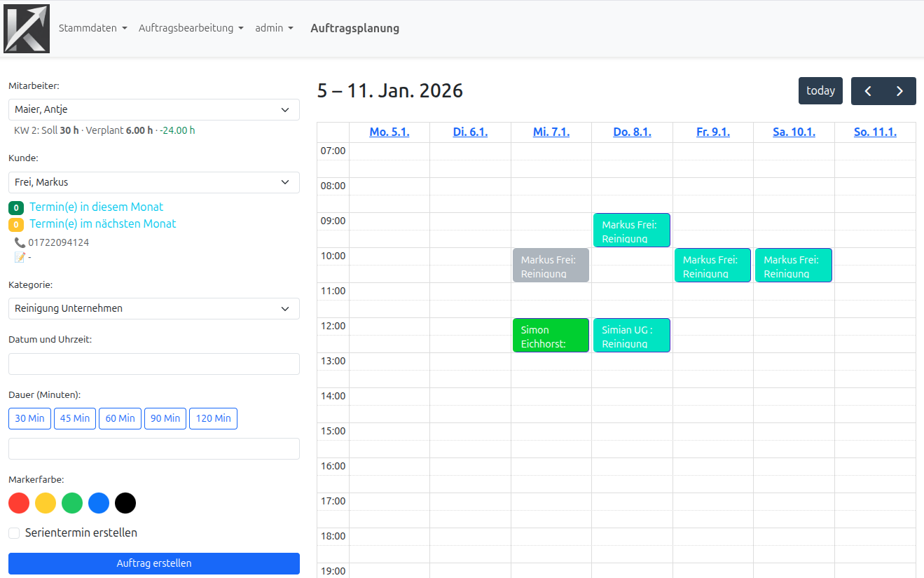Go to previous week with left chevron

[867, 91]
